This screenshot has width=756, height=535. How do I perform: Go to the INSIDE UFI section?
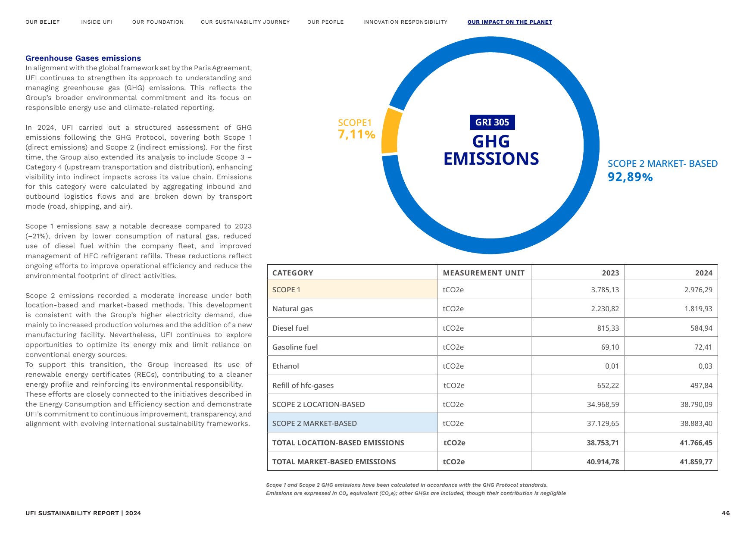97,22
